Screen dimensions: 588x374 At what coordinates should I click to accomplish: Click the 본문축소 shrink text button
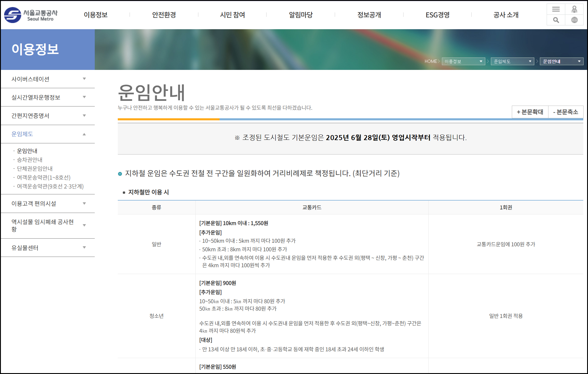(566, 112)
